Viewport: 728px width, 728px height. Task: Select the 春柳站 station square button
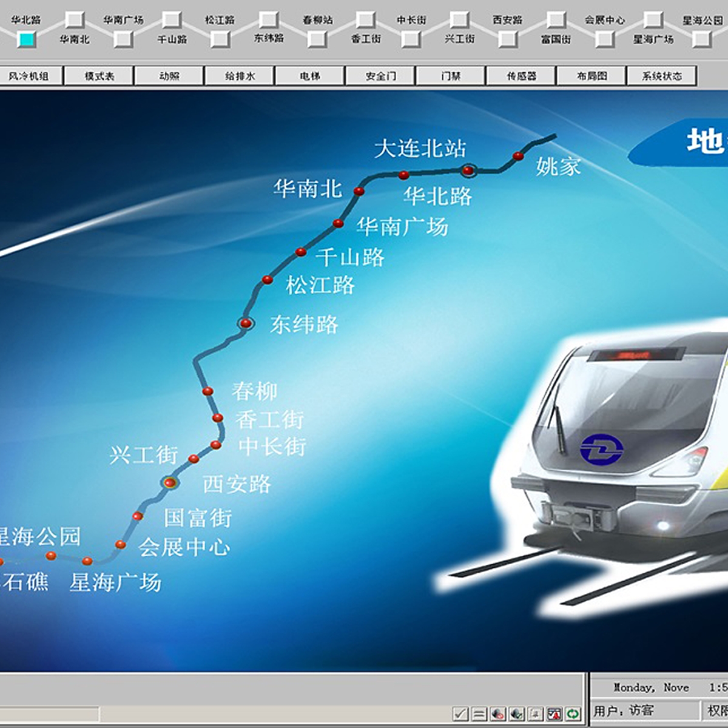pyautogui.click(x=316, y=39)
